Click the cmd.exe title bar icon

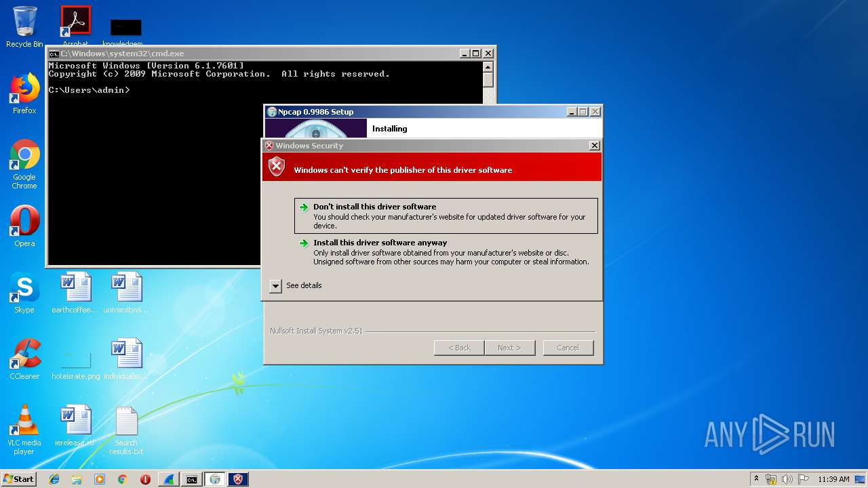pos(54,54)
